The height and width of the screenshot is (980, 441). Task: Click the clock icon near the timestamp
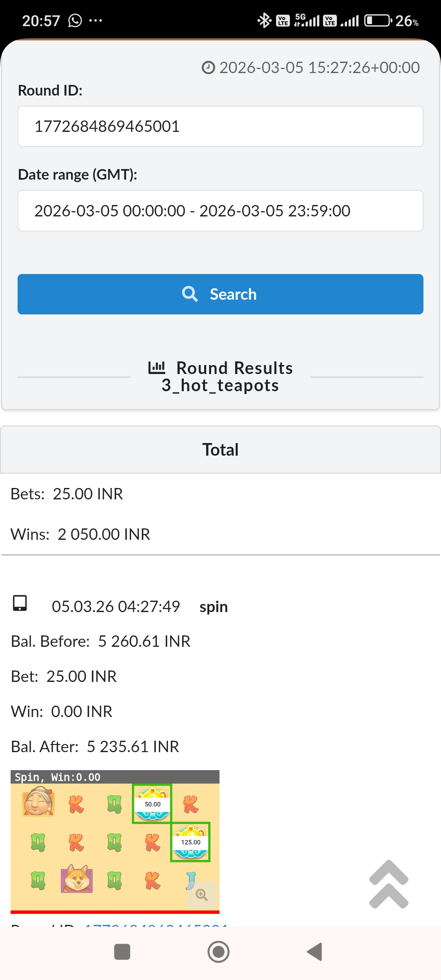pos(208,68)
